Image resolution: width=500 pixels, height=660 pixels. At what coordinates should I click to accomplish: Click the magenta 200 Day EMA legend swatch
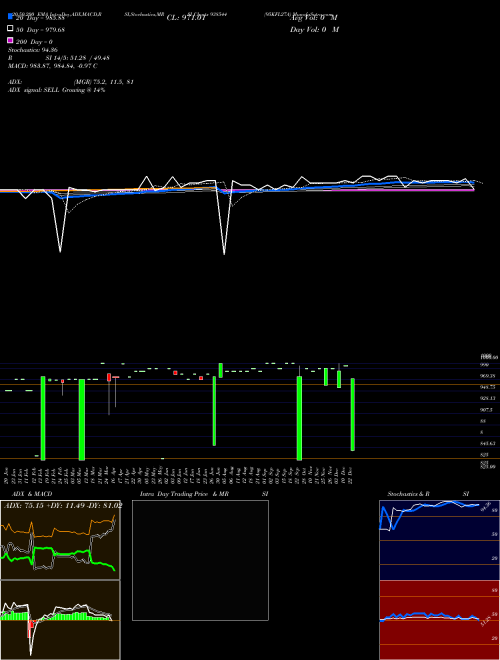pyautogui.click(x=10, y=40)
